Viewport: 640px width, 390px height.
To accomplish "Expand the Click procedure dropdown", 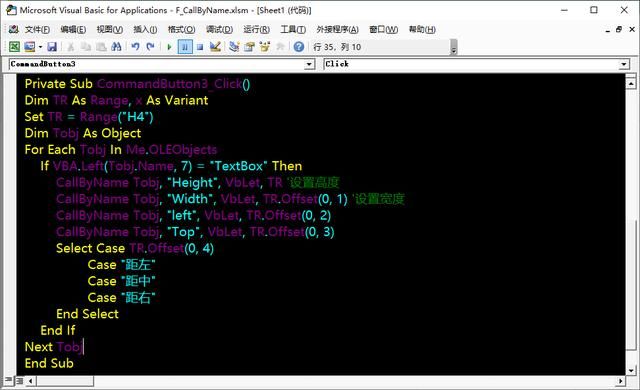I will tap(624, 64).
